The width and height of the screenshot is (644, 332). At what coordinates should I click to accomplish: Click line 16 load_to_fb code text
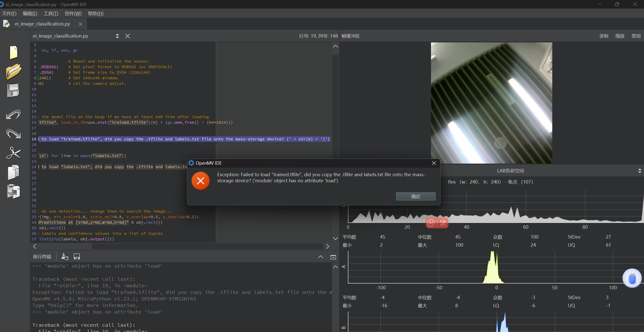tap(136, 122)
